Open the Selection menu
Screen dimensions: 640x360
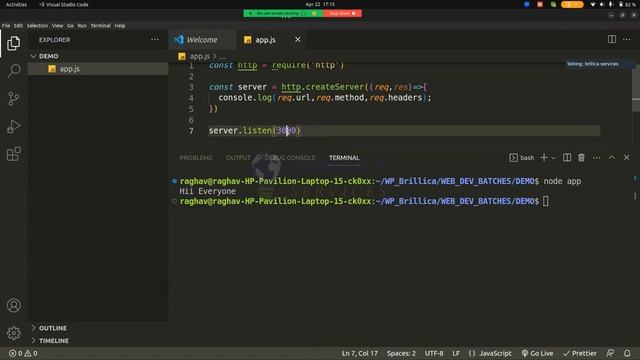[37, 25]
